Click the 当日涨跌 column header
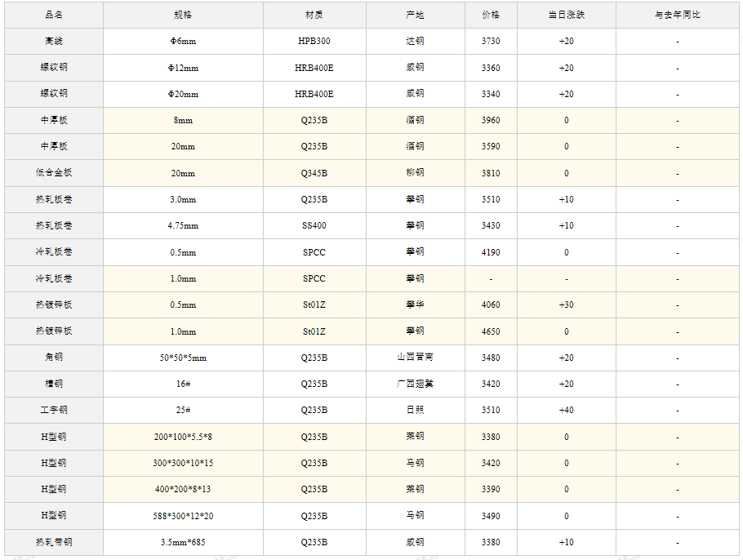Screen dimensions: 743x560 pyautogui.click(x=567, y=15)
